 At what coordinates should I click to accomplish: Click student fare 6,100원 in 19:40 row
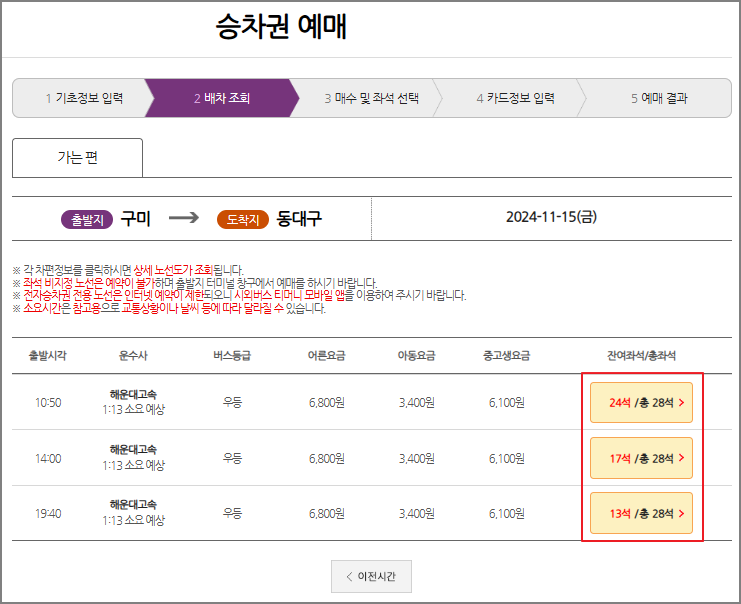click(507, 514)
